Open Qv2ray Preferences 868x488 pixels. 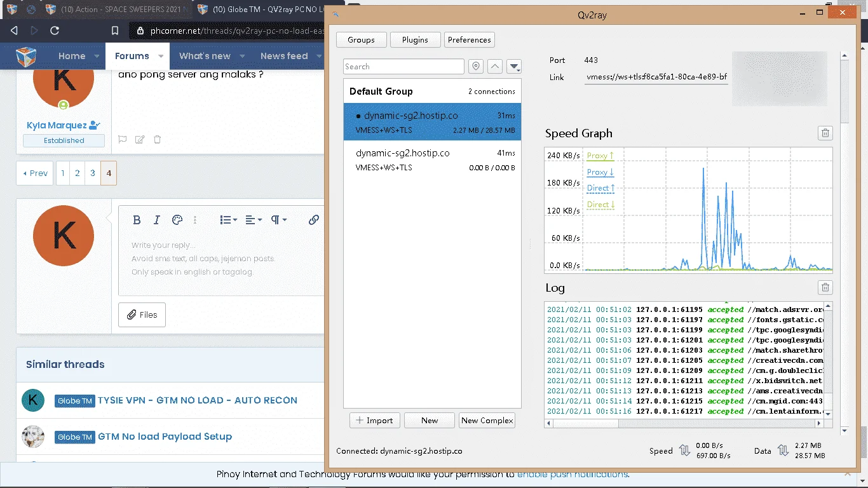[470, 39]
